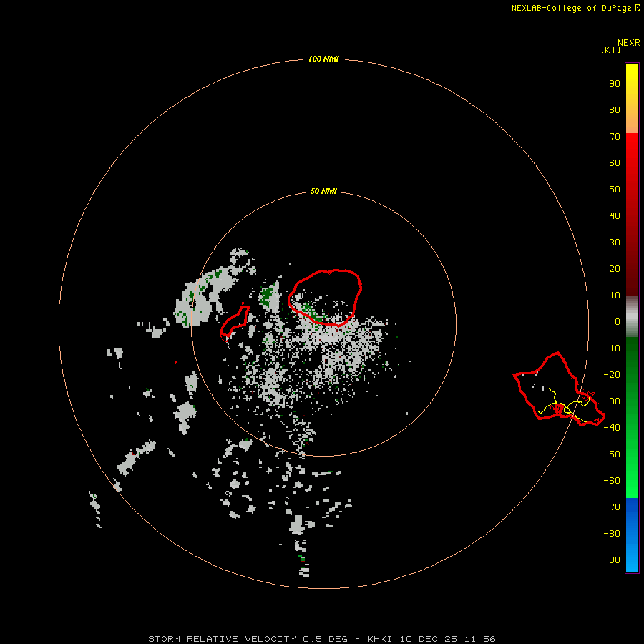Click the -30 value on the velocity scale

pos(612,401)
